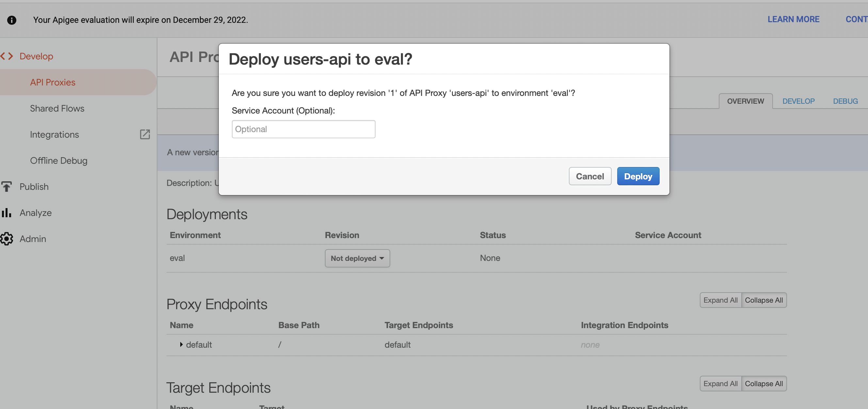The height and width of the screenshot is (409, 868).
Task: Cancel the deploy dialog
Action: (x=590, y=176)
